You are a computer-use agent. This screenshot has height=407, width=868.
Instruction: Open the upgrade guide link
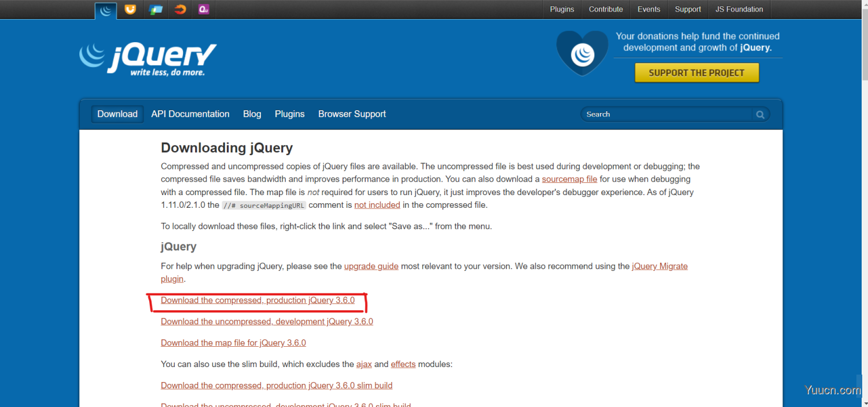[x=371, y=266]
